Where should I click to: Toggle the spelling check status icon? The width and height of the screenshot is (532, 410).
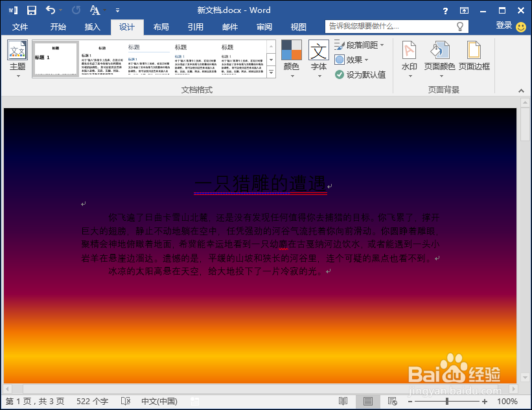(x=126, y=401)
